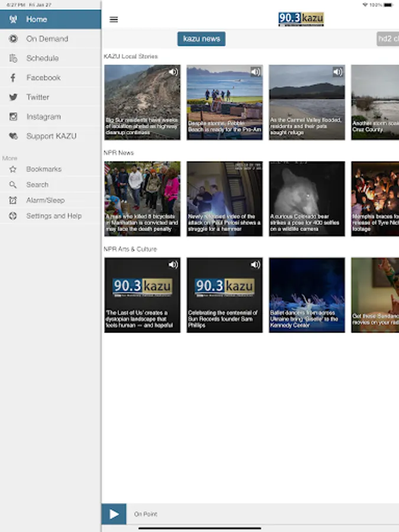This screenshot has width=399, height=532.
Task: Open Big Sur residents isolation story
Action: tap(142, 102)
